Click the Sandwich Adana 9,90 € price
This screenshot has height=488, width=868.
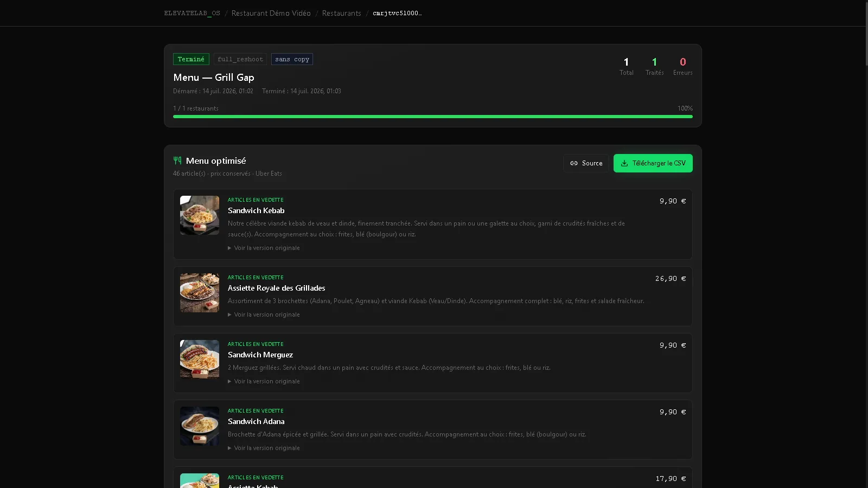pos(673,412)
